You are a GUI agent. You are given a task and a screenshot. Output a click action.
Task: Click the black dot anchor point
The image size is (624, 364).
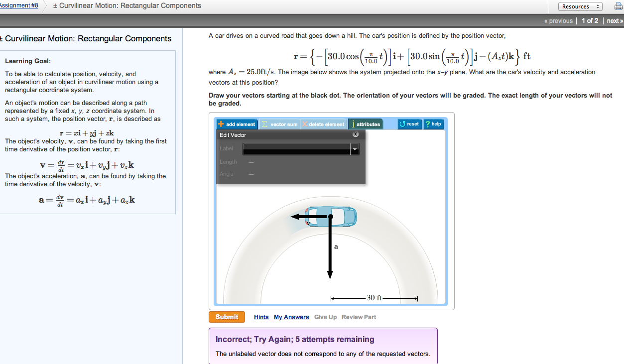pyautogui.click(x=330, y=216)
